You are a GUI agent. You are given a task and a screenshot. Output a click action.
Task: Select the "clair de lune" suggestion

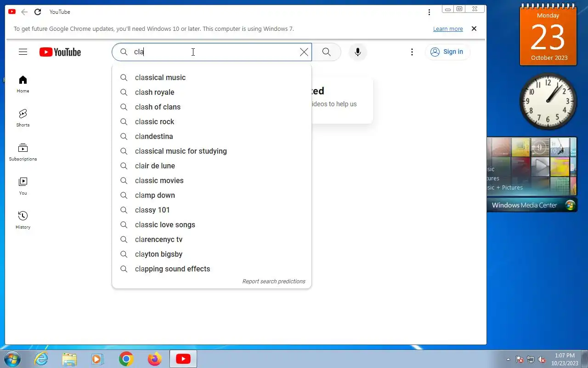(212, 166)
